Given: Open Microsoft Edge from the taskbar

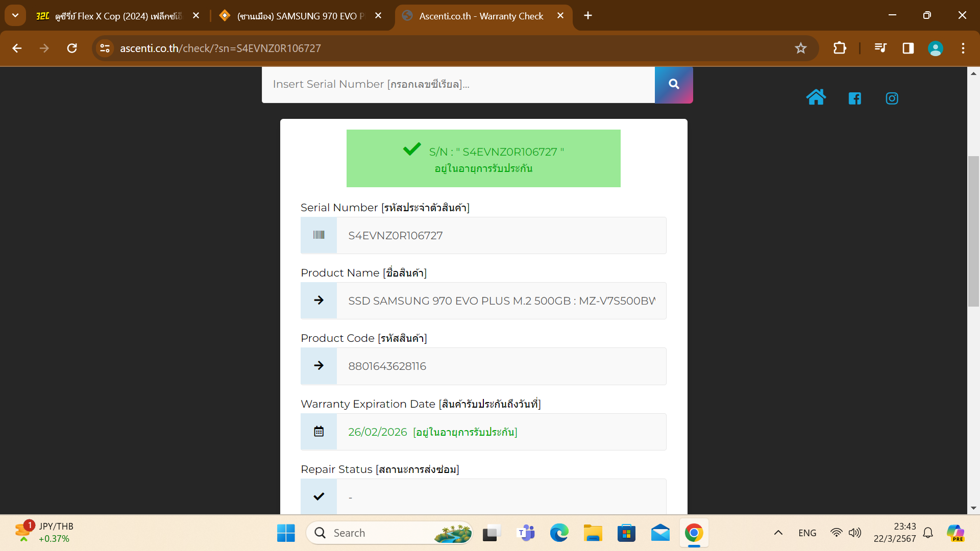Looking at the screenshot, I should (559, 533).
